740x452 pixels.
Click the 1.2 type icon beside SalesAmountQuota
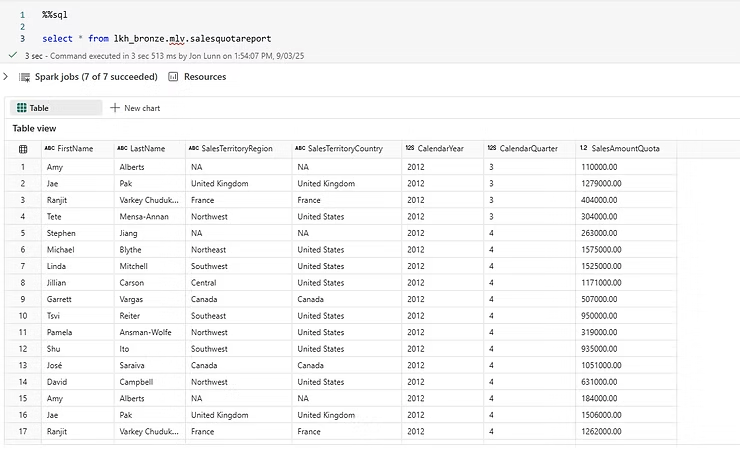(584, 149)
